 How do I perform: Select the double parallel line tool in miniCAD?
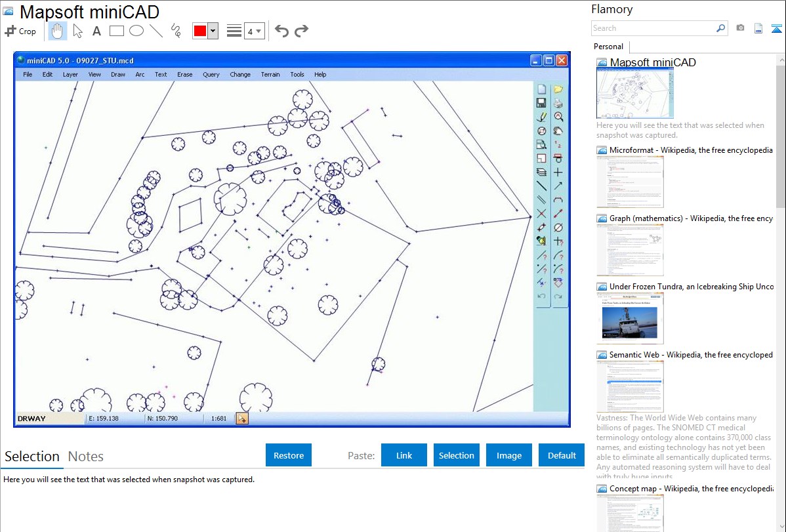541,199
